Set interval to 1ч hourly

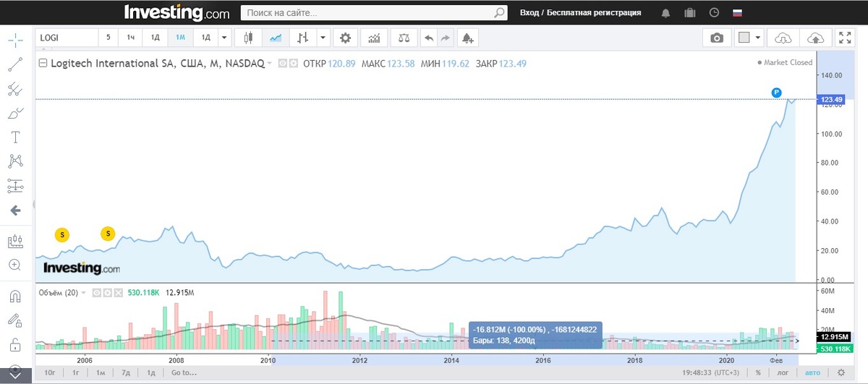(131, 38)
